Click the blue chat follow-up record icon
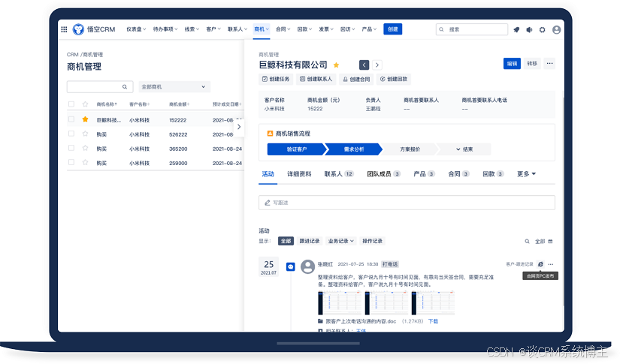Screen dimensions: 620x364 click(x=291, y=267)
